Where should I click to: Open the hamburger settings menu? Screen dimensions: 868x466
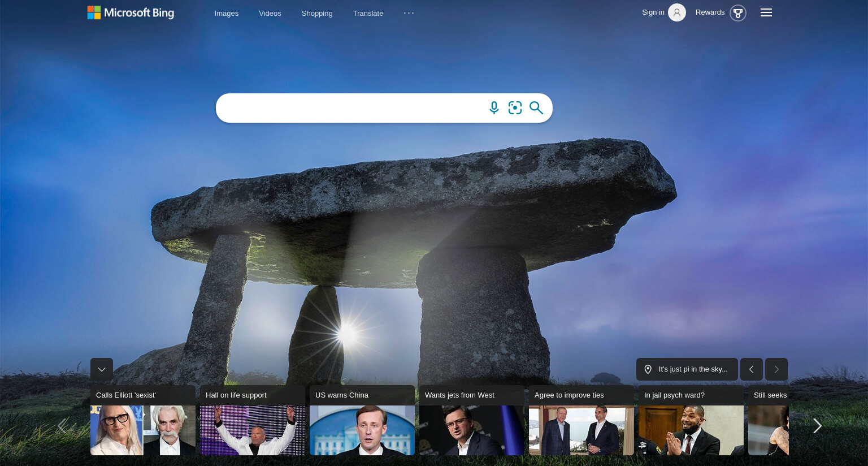point(766,12)
